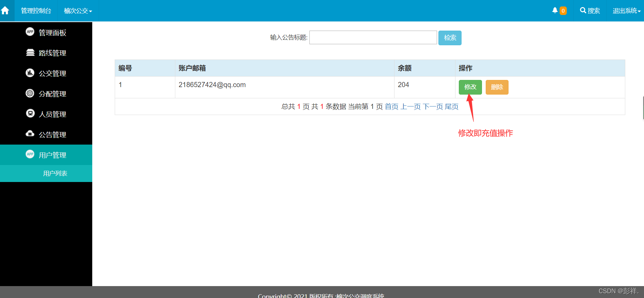Viewport: 644px width, 298px height.
Task: Click the 输入公告标题 label
Action: tap(289, 37)
